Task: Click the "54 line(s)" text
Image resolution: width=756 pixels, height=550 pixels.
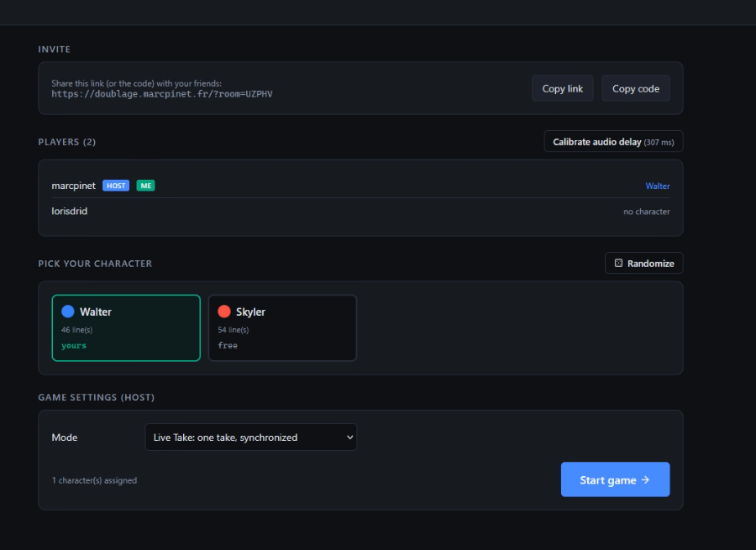Action: pos(234,330)
